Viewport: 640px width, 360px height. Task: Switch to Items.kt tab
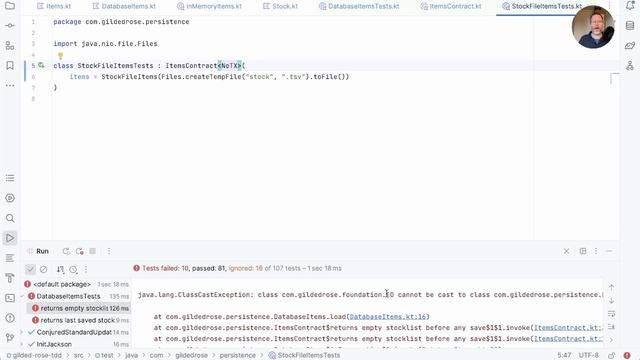tap(54, 6)
